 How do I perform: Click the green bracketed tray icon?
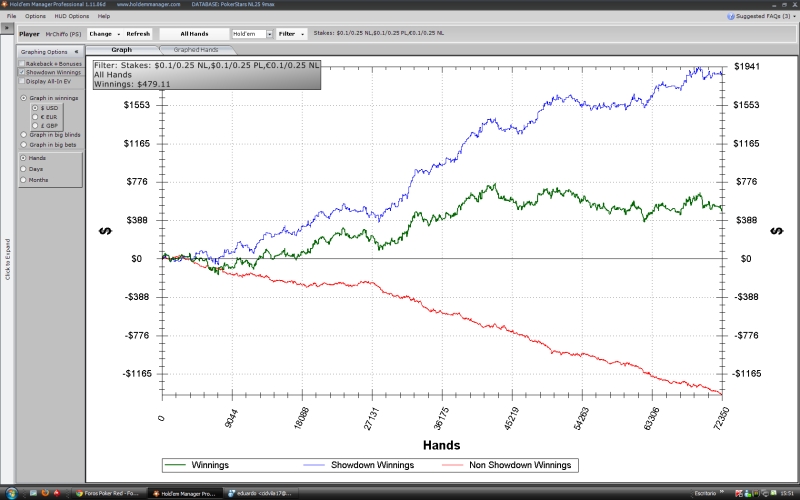[756, 493]
